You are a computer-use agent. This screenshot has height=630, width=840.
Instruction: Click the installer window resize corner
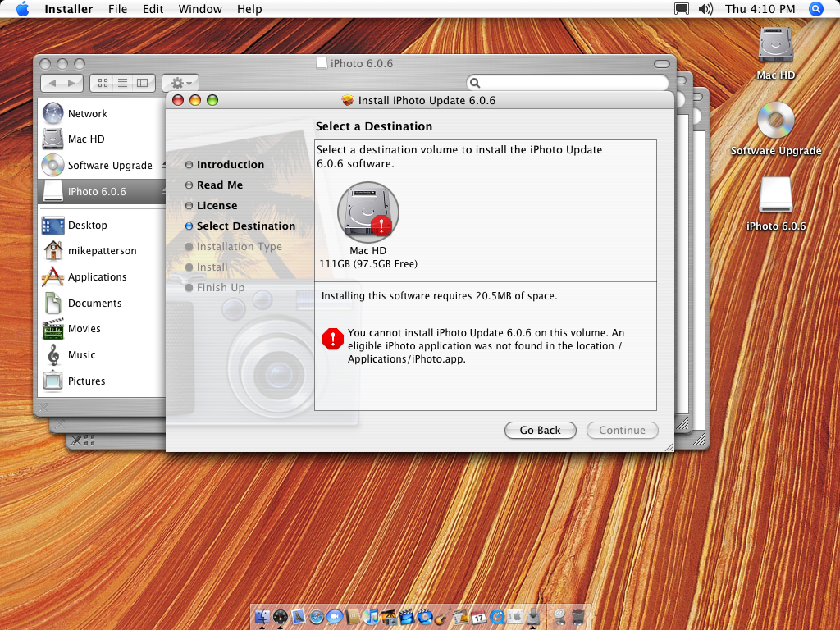tap(669, 447)
